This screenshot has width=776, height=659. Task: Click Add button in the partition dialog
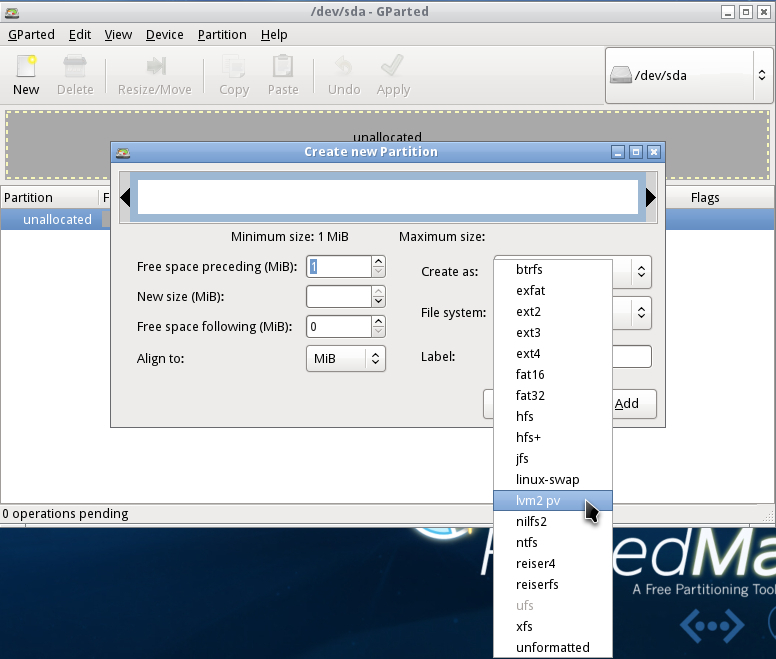(x=634, y=404)
